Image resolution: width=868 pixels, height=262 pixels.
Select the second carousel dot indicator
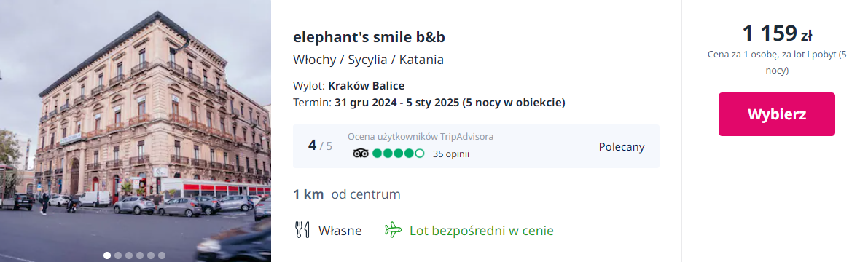[118, 255]
